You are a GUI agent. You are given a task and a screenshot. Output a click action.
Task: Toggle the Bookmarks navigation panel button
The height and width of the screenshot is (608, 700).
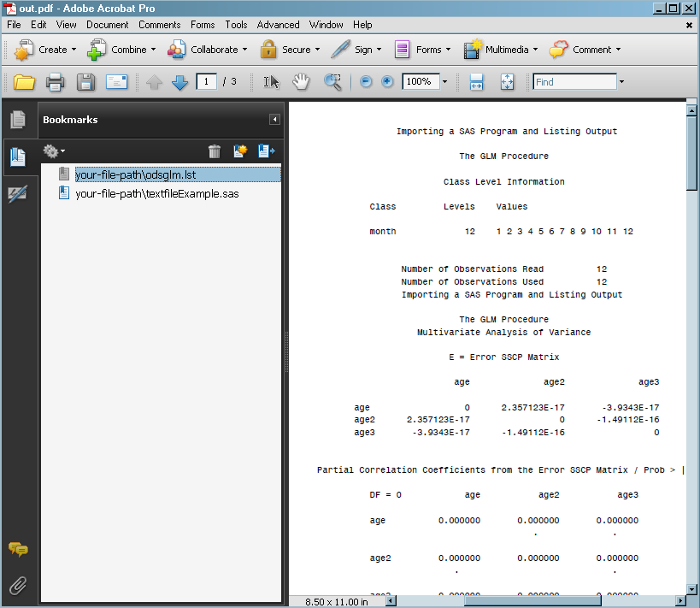(x=17, y=157)
